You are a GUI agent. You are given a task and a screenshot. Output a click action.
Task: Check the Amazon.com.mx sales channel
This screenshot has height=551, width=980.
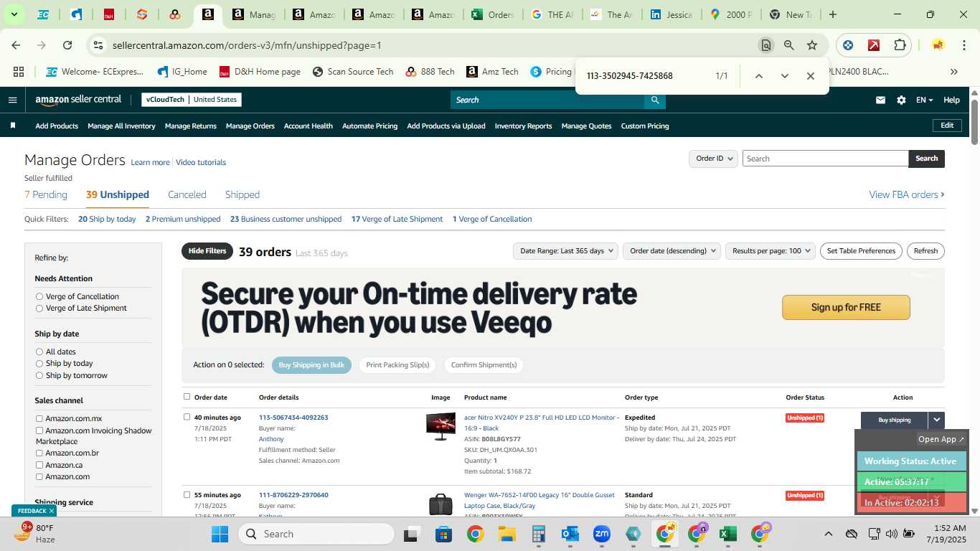[x=39, y=418]
